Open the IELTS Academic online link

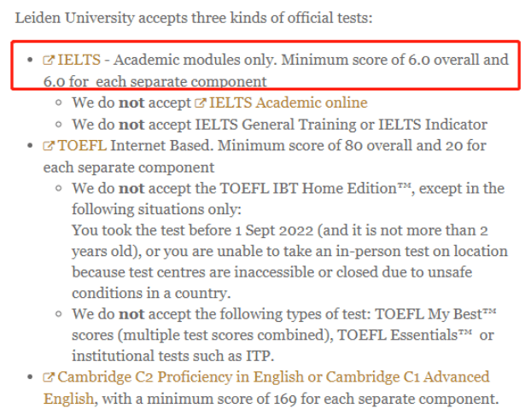point(289,102)
